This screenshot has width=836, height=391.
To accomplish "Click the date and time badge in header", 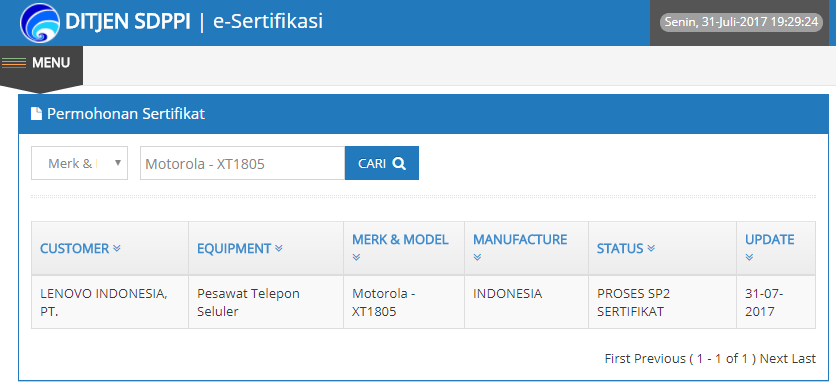I will [741, 22].
